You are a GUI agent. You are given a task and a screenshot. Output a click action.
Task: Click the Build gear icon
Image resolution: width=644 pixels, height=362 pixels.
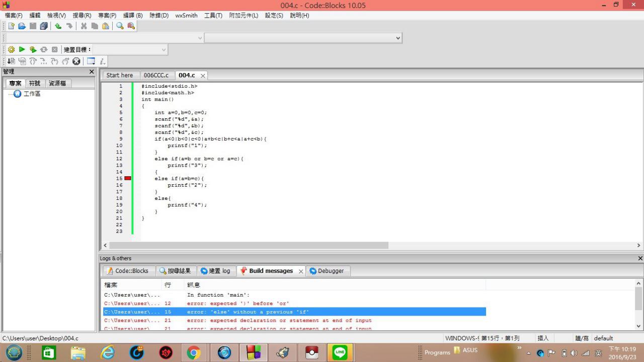pyautogui.click(x=11, y=49)
